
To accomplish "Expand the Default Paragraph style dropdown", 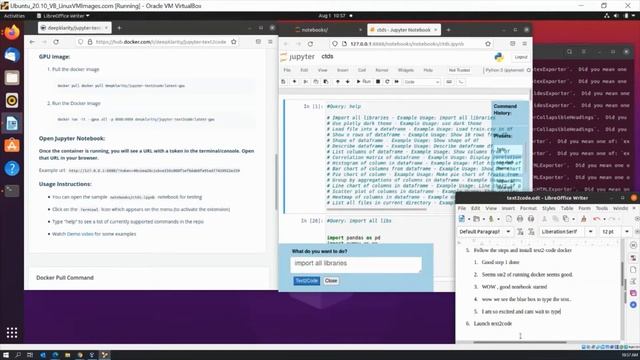I will click(x=508, y=232).
